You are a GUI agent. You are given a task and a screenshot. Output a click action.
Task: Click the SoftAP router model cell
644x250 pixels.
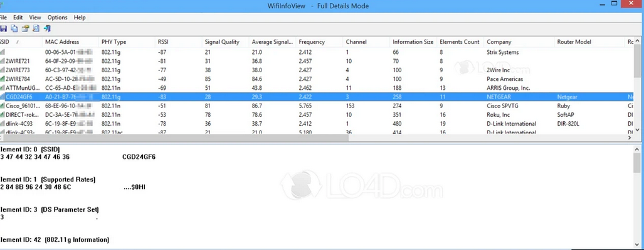coord(566,115)
